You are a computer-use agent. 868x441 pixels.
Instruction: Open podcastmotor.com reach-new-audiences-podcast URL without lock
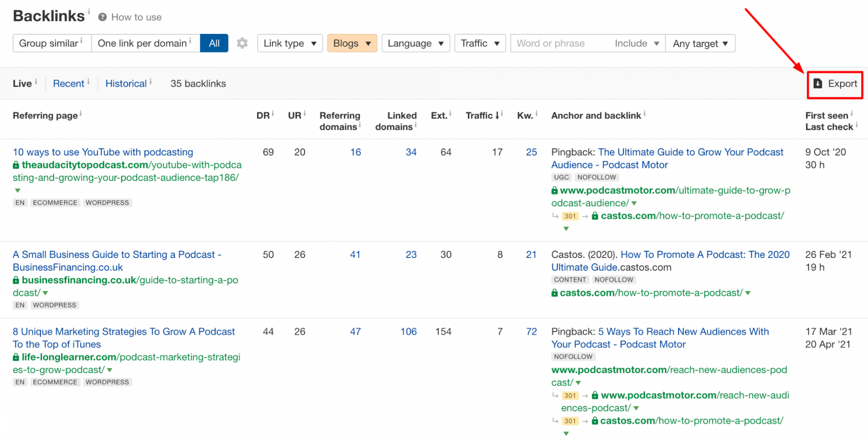point(669,376)
